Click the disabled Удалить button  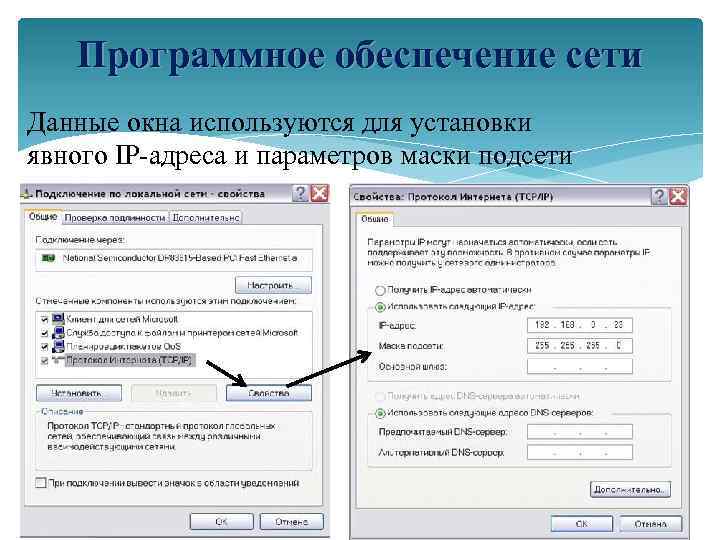coord(174,393)
